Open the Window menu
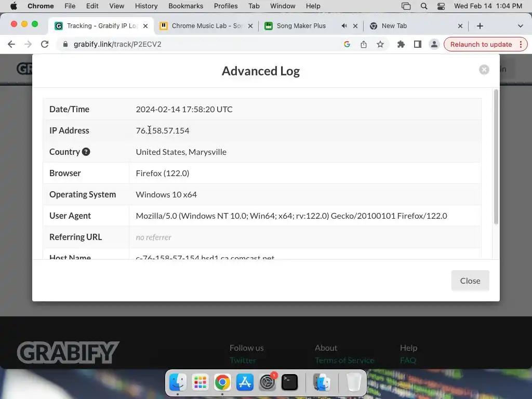The width and height of the screenshot is (532, 399). (x=283, y=6)
